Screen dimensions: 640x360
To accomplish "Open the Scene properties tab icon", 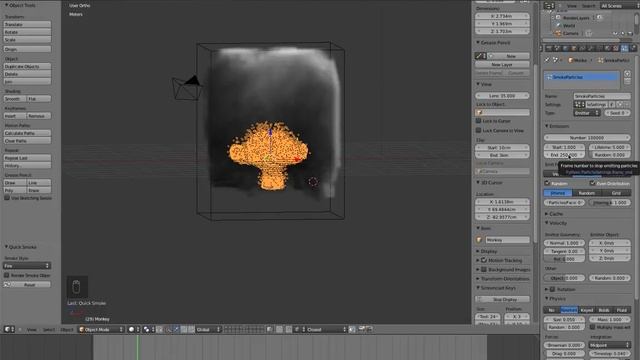I will pos(557,48).
